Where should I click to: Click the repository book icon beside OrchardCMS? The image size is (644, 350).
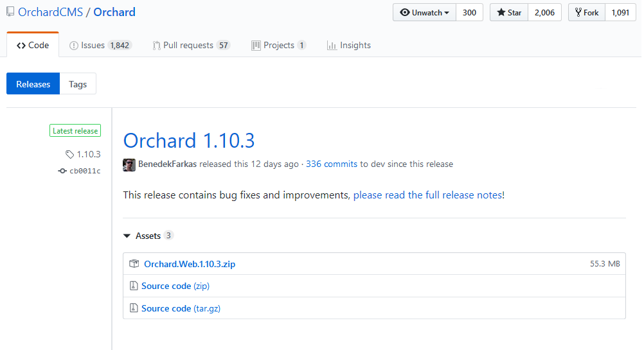[10, 12]
